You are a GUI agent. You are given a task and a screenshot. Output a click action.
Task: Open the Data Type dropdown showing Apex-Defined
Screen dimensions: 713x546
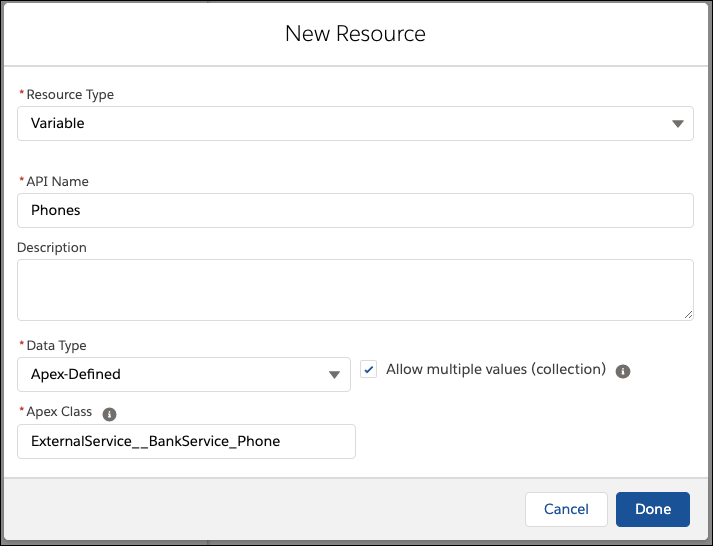coord(184,374)
